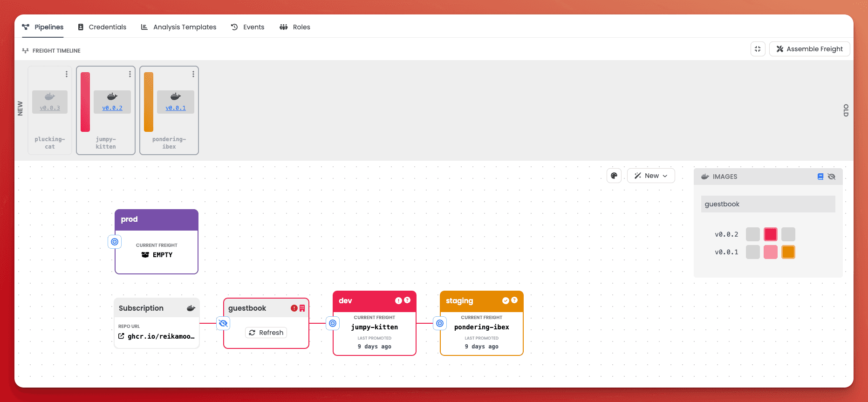Click the question mark icon on dev

pos(407,300)
